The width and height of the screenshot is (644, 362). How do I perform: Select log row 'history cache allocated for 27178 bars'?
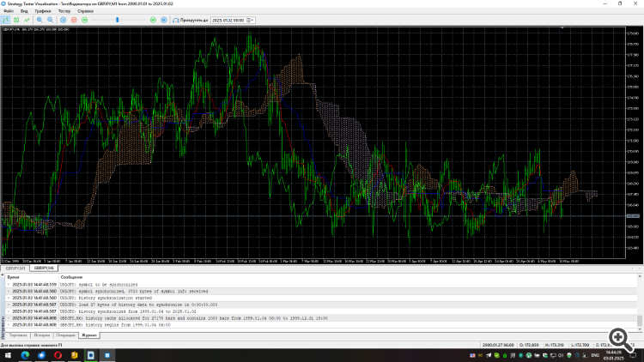[320, 318]
